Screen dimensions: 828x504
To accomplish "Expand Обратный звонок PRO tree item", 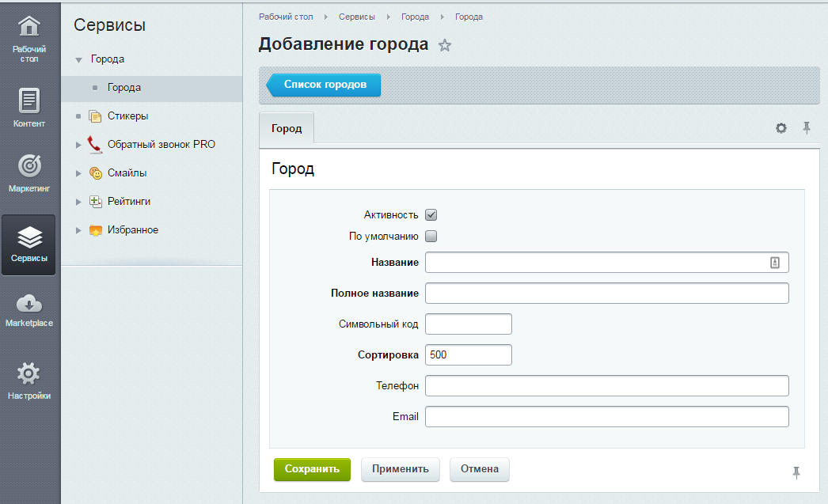I will (x=78, y=145).
